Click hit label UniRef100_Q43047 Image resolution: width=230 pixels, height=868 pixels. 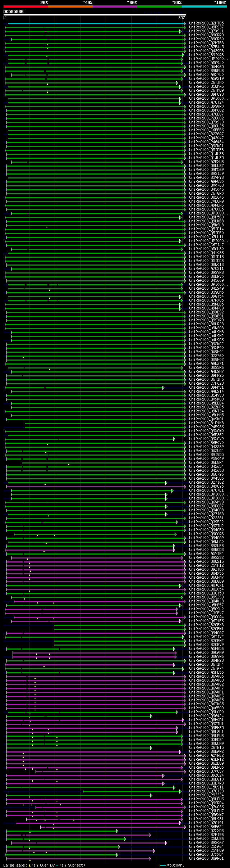click(x=206, y=138)
